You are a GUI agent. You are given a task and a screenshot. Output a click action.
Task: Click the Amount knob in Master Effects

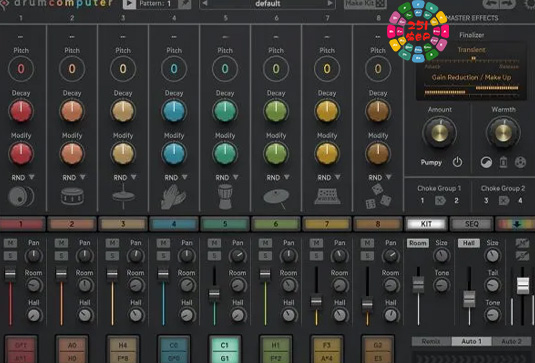439,133
